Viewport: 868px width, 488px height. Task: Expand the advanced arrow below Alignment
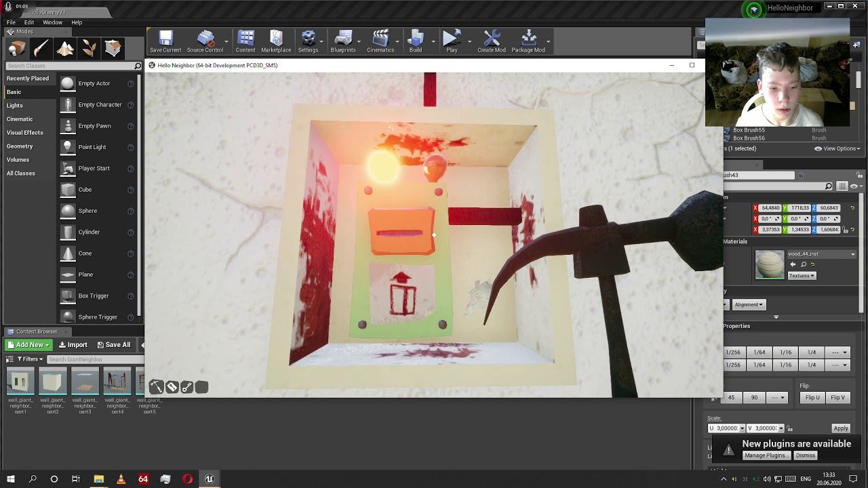tap(776, 317)
